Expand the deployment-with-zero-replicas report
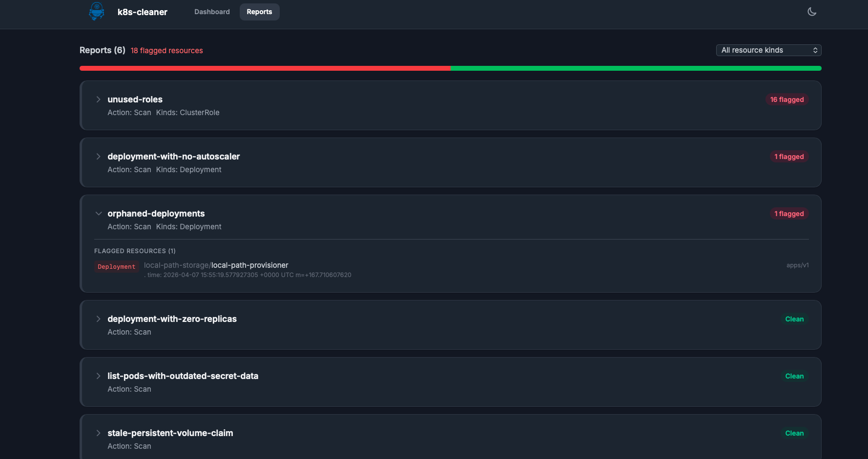Screen dimensions: 868x459 pos(98,319)
